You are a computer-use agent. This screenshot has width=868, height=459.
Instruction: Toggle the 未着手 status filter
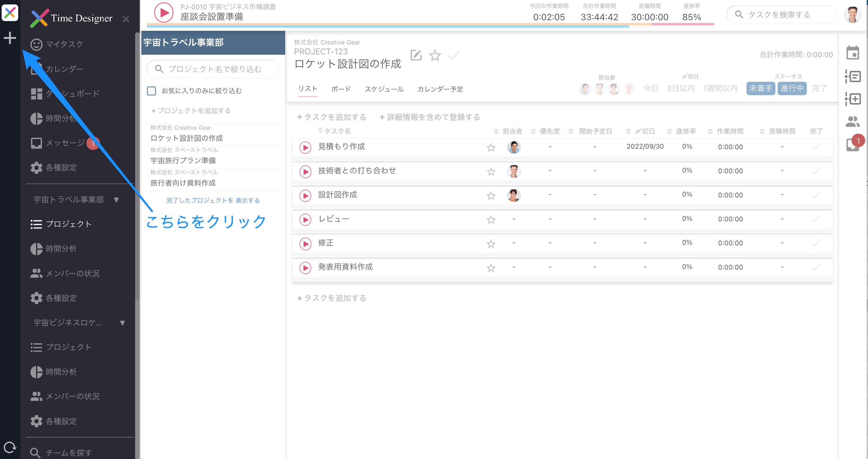[761, 88]
